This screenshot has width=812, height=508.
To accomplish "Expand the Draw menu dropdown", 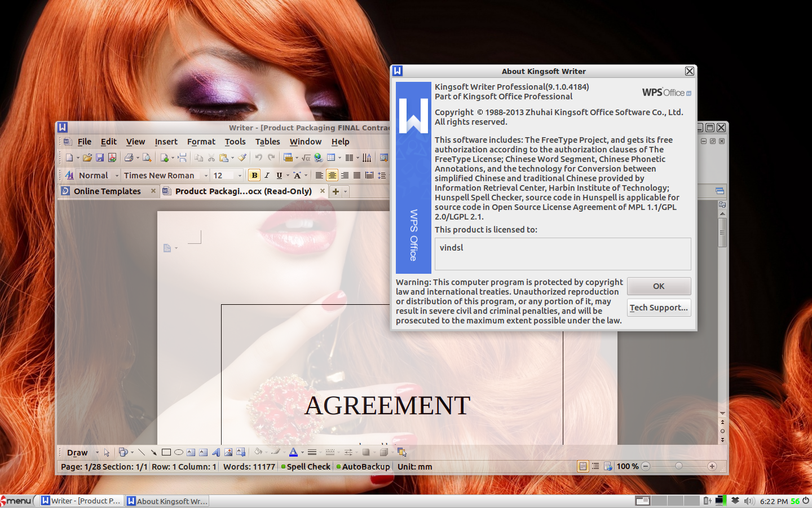I will point(97,452).
